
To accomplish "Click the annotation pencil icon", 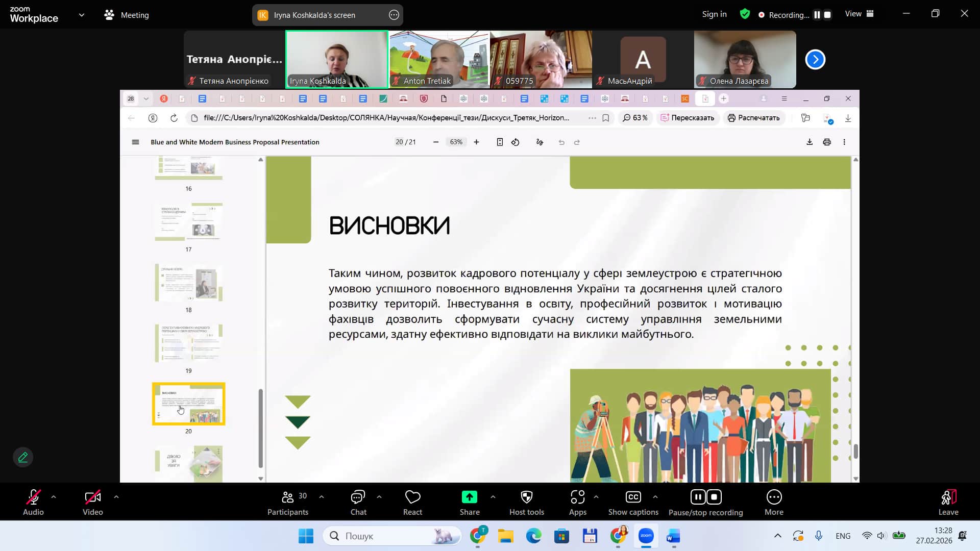I will click(x=23, y=457).
